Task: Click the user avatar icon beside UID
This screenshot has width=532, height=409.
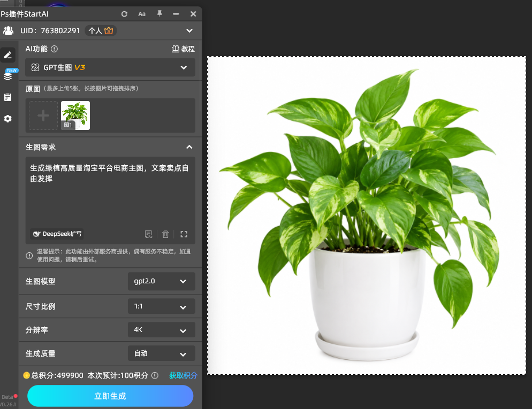Action: 8,30
